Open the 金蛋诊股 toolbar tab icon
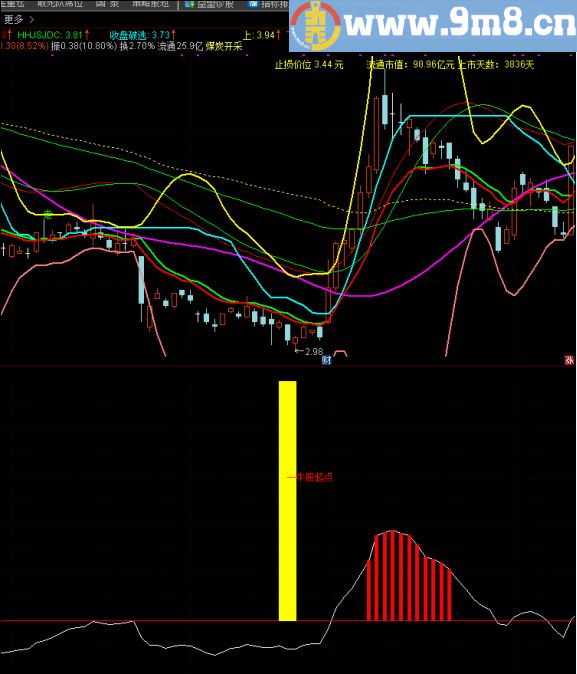The height and width of the screenshot is (674, 577). pos(189,5)
